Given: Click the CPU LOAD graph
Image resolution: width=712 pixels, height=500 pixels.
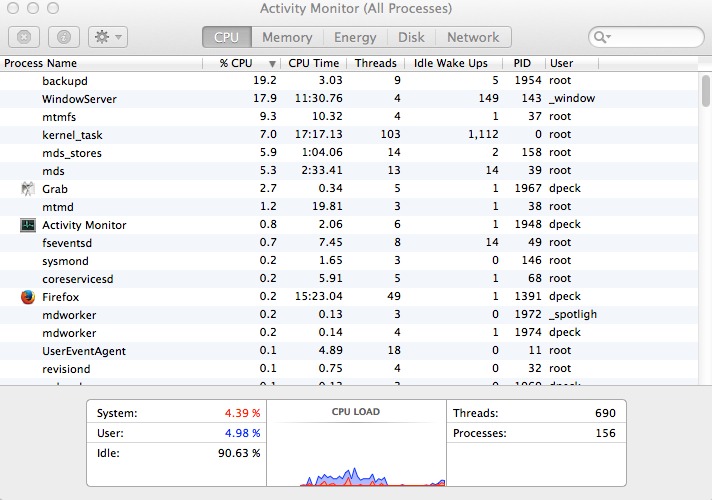Looking at the screenshot, I should (x=356, y=443).
